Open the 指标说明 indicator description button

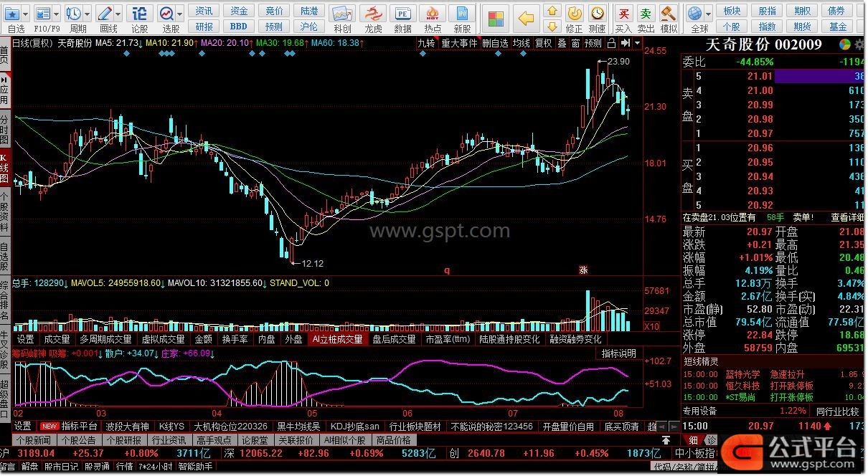pos(618,353)
